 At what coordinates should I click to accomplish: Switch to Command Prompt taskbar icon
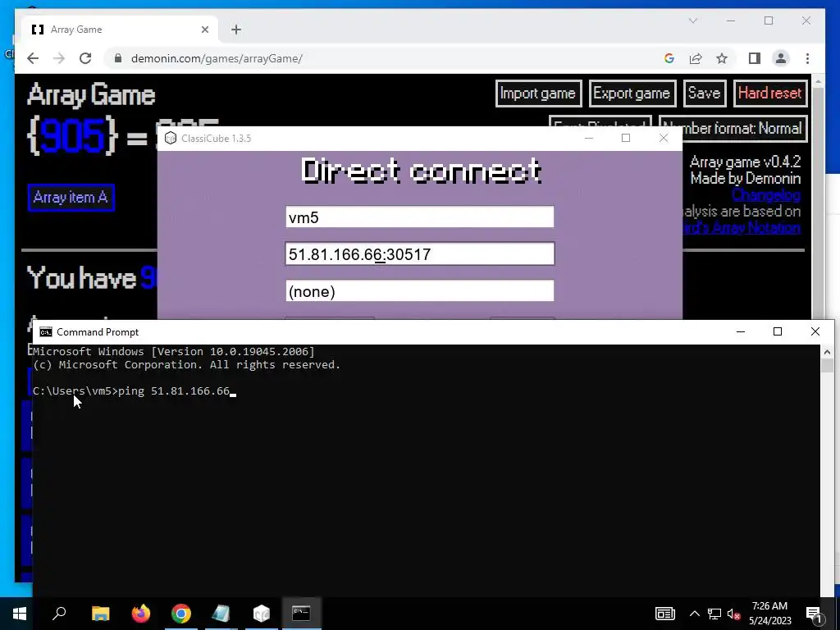click(x=301, y=614)
